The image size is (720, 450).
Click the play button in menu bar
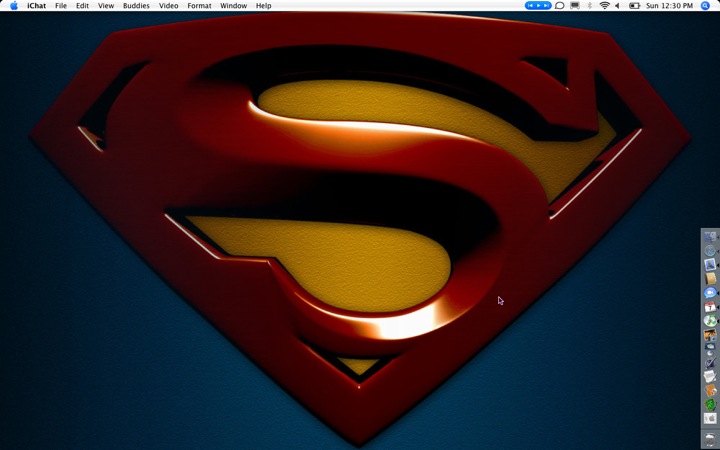(538, 6)
